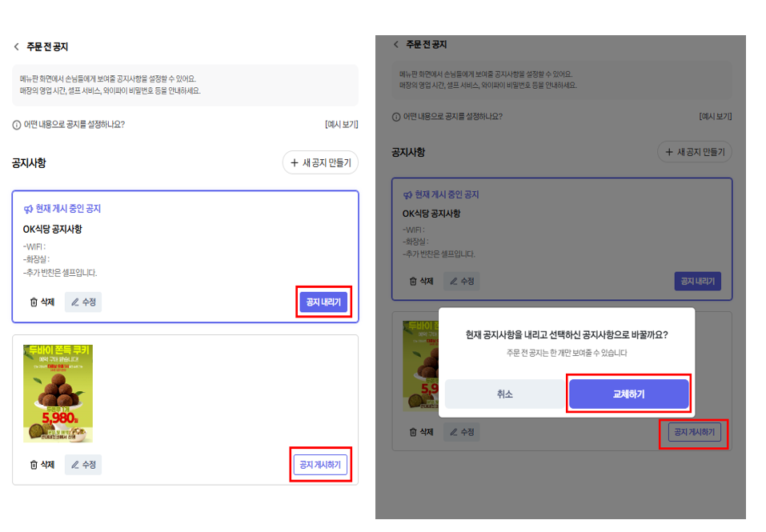
Task: Cancel the replace dialog with 취소
Action: click(x=504, y=394)
